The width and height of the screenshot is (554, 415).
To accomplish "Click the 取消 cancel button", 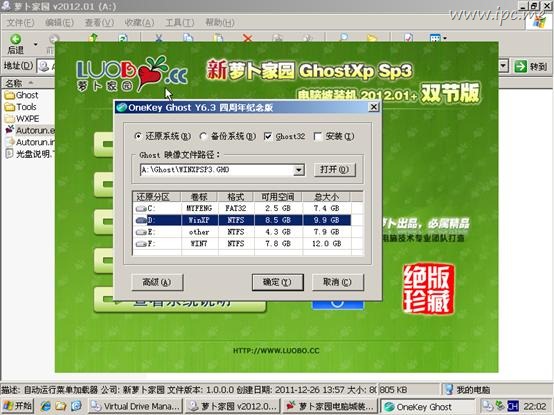I will click(x=337, y=282).
